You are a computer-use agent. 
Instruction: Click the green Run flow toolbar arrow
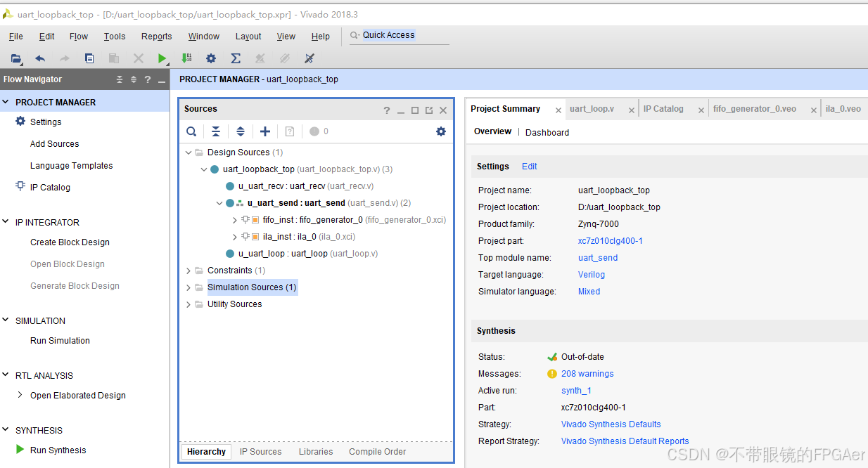click(162, 58)
